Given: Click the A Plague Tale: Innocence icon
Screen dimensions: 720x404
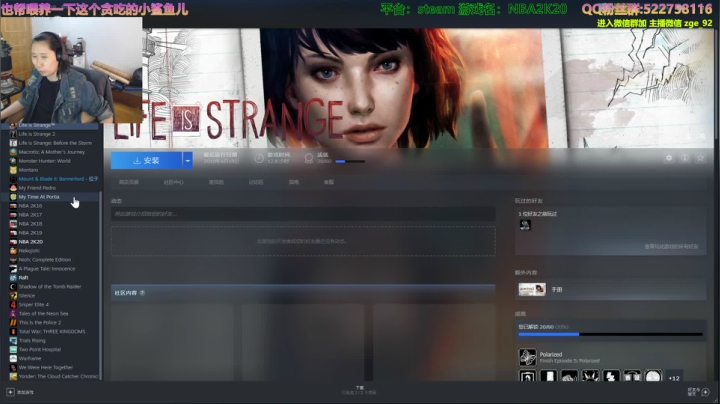Looking at the screenshot, I should pos(13,269).
